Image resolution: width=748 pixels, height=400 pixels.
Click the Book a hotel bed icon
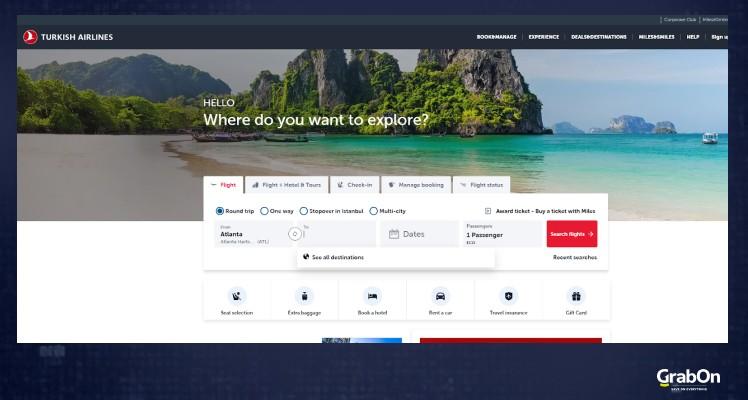(372, 296)
